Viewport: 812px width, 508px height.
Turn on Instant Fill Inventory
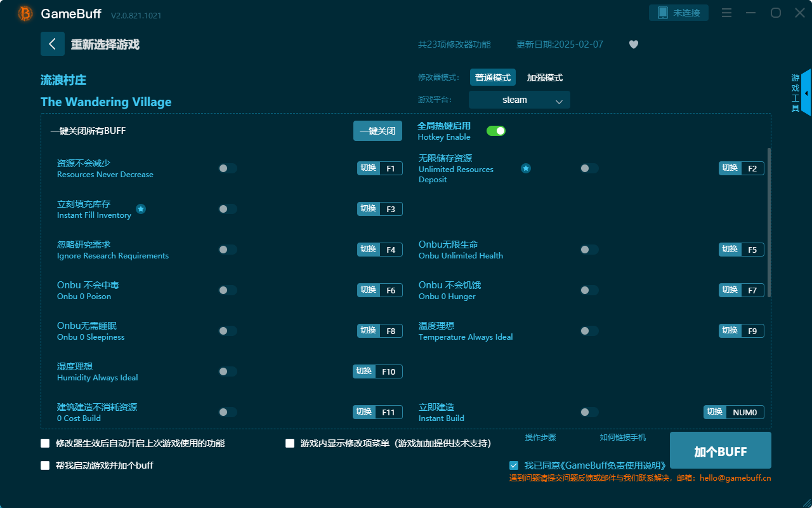228,209
